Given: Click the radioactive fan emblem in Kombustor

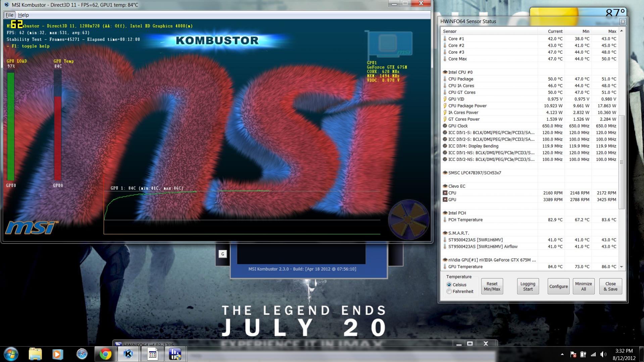Looking at the screenshot, I should click(x=408, y=220).
